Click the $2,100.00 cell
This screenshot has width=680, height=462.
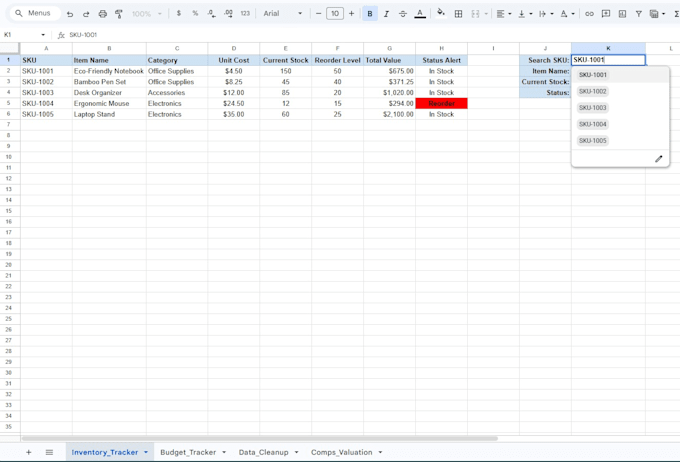click(389, 114)
